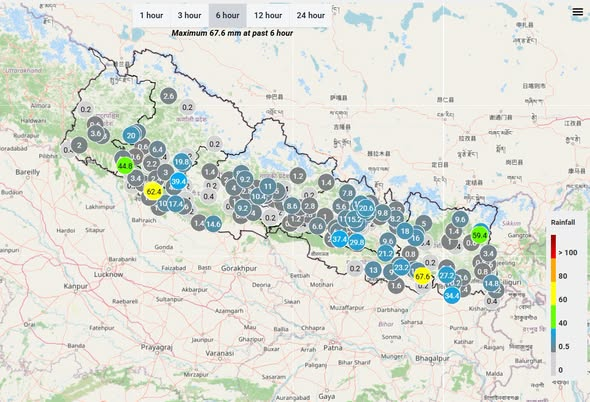Click the 9.8 rainfall marker
Viewport: 590px width, 402px height.
pos(382,213)
